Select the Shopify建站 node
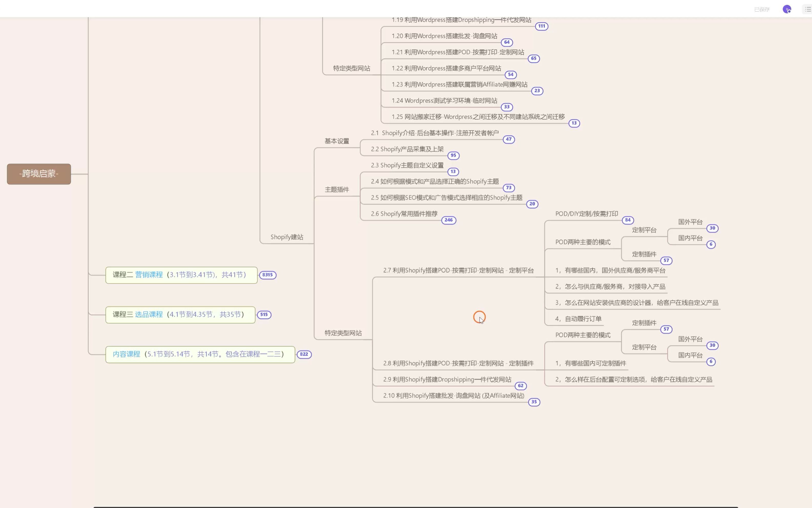The height and width of the screenshot is (508, 812). click(287, 237)
